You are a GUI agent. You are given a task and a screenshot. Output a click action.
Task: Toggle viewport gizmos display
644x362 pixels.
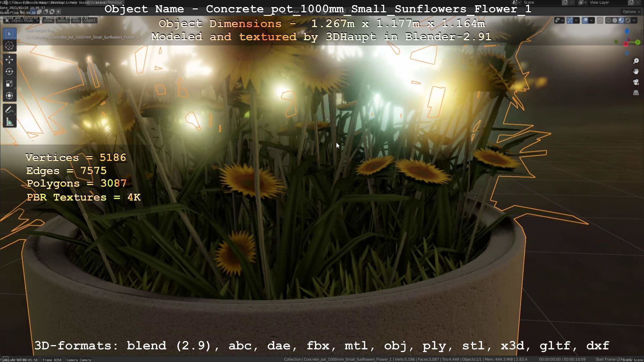tap(570, 20)
